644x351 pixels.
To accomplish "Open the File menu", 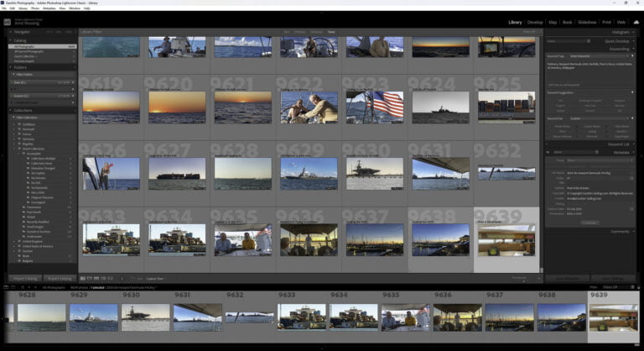I will [x=3, y=8].
